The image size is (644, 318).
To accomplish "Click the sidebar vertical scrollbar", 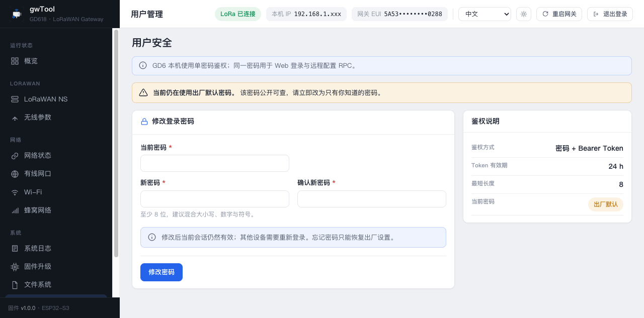I will pyautogui.click(x=116, y=143).
